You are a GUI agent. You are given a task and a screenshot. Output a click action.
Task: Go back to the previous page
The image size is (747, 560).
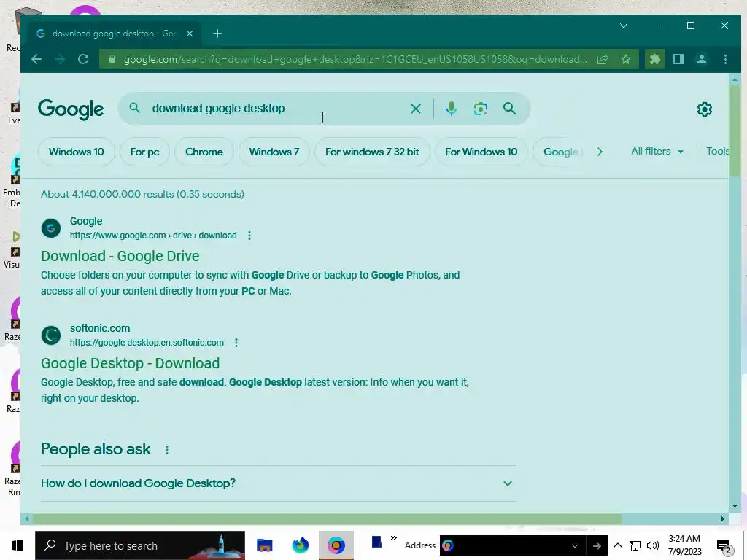(36, 59)
